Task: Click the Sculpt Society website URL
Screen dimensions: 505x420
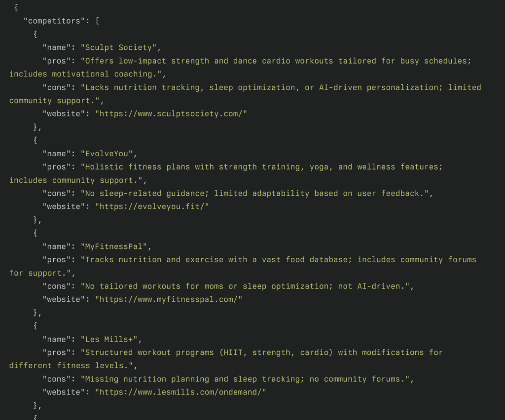Action: point(171,114)
